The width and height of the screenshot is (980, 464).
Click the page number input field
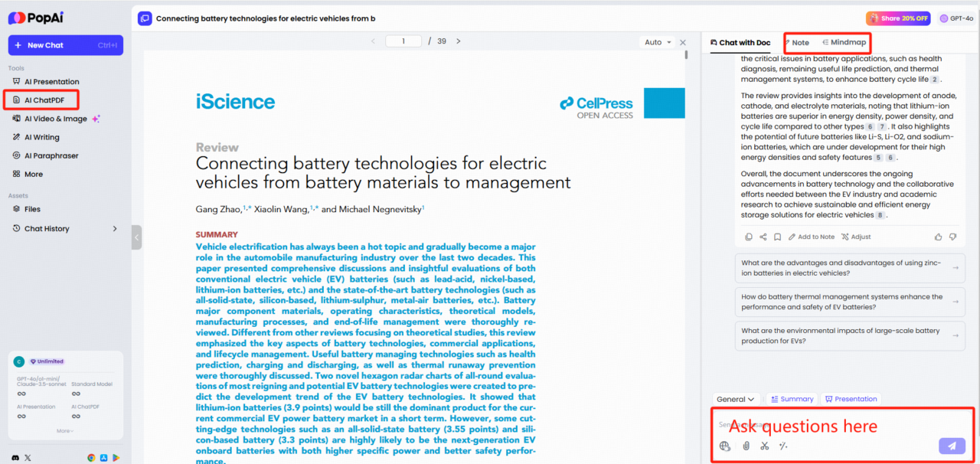tap(403, 41)
